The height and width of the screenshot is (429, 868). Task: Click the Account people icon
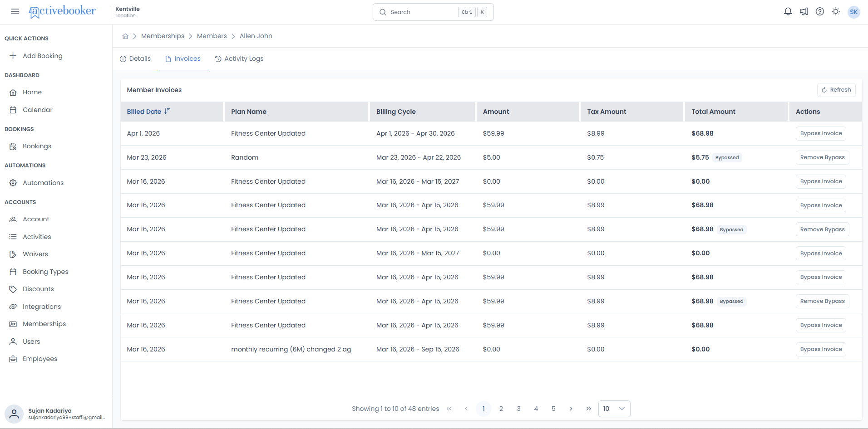click(x=13, y=219)
